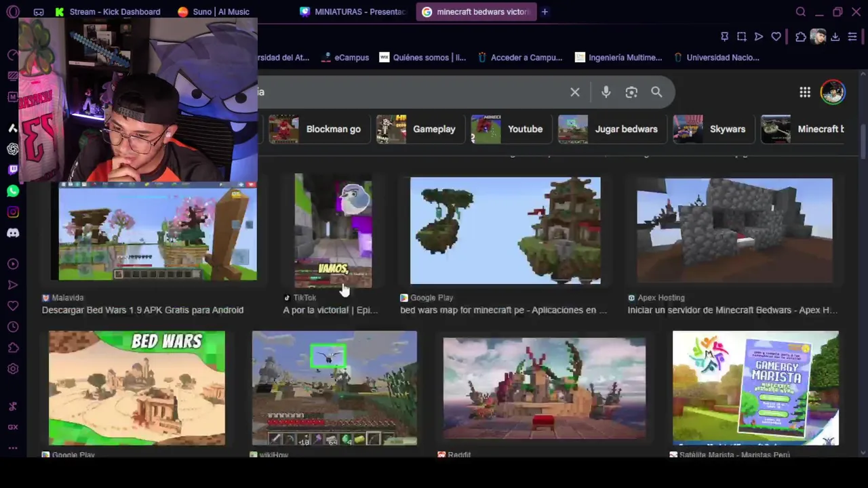The width and height of the screenshot is (868, 488).
Task: Open 'bed wars map for minecraft pe' link
Action: [503, 310]
